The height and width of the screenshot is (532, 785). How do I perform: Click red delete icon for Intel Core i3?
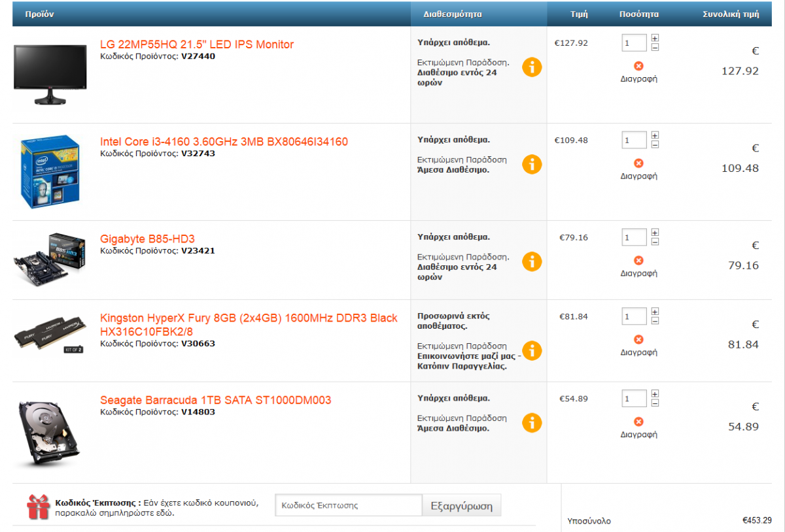pyautogui.click(x=639, y=163)
